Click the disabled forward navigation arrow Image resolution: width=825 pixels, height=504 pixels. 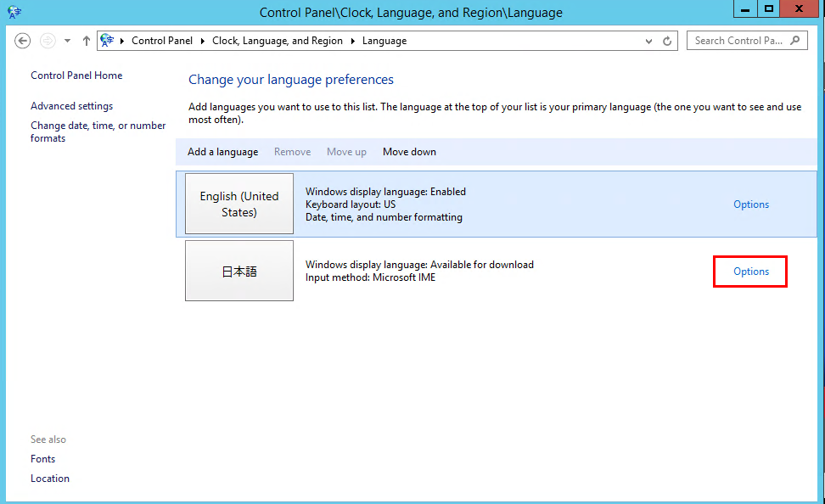(x=48, y=41)
